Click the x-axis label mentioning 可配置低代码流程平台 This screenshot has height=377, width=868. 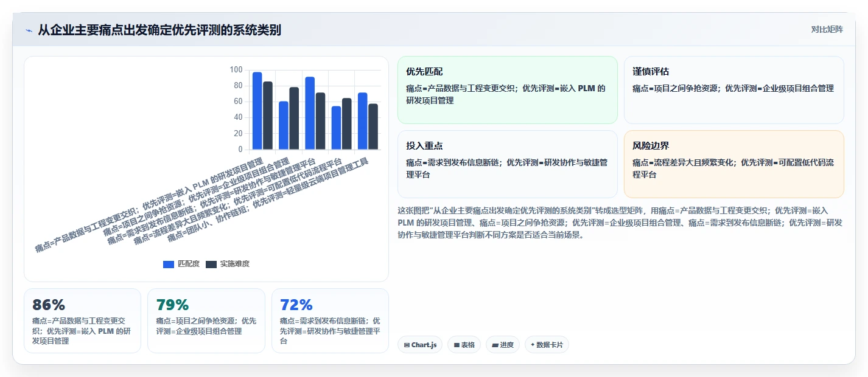(239, 201)
